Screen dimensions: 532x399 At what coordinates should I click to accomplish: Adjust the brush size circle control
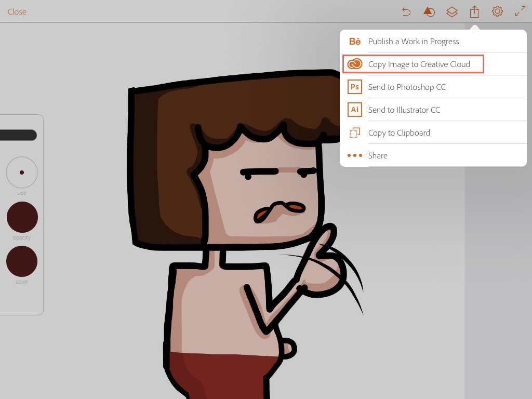22,172
